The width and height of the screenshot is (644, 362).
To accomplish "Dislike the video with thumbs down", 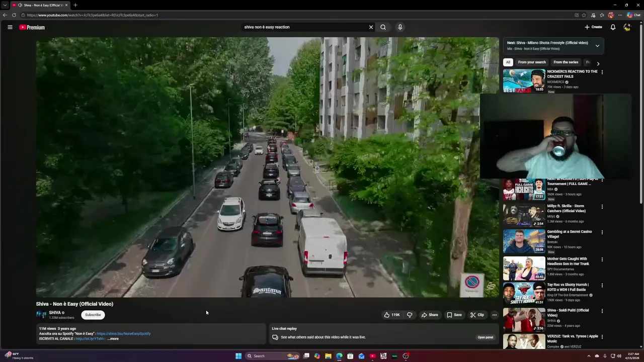I will click(410, 315).
